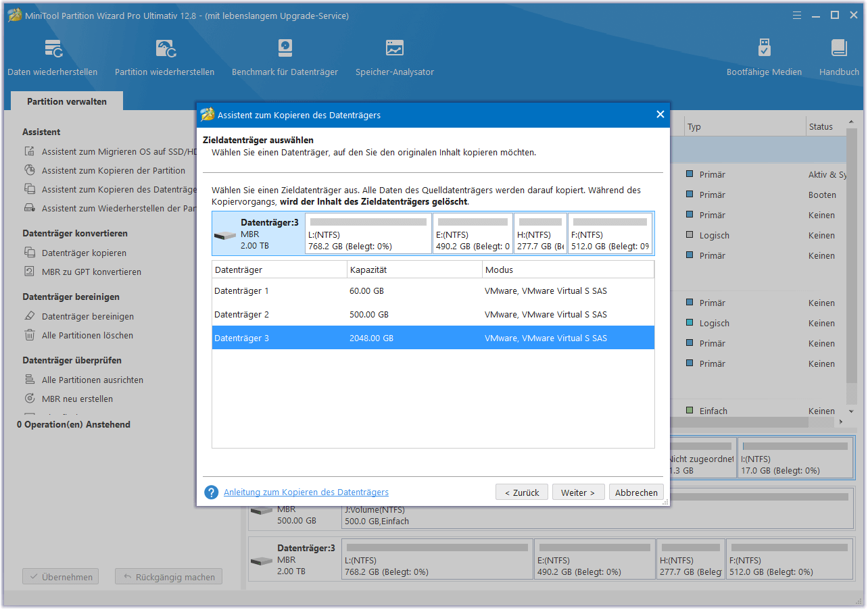This screenshot has width=868, height=610.
Task: Click the Migrieren OS auf SSD/HD wizard icon
Action: pos(30,151)
